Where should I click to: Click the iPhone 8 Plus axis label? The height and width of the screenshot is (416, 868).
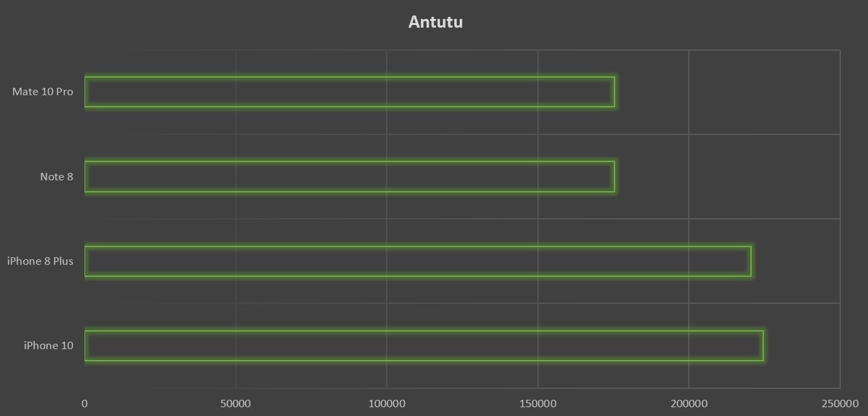40,261
